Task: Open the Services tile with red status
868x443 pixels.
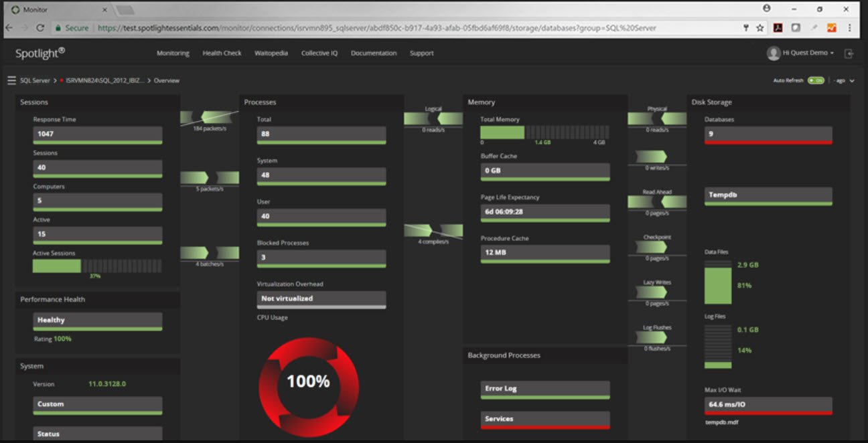Action: [545, 420]
